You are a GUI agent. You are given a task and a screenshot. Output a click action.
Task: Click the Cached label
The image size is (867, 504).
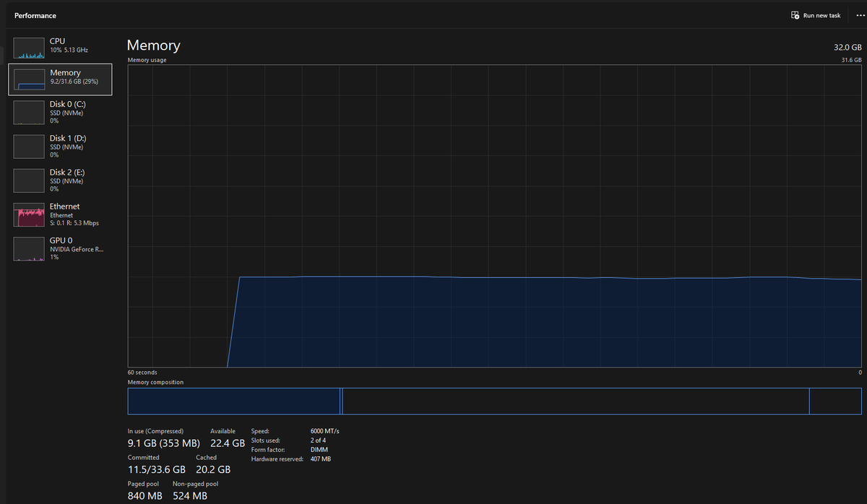pyautogui.click(x=206, y=458)
